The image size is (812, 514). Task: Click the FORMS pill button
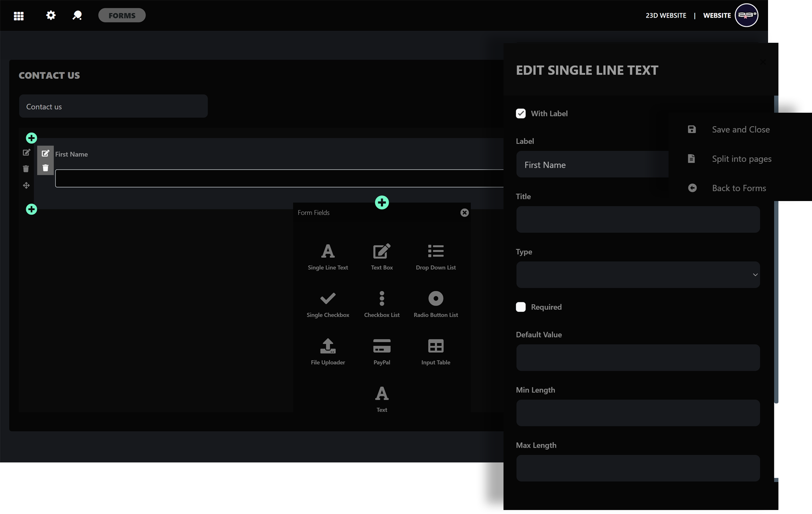122,16
